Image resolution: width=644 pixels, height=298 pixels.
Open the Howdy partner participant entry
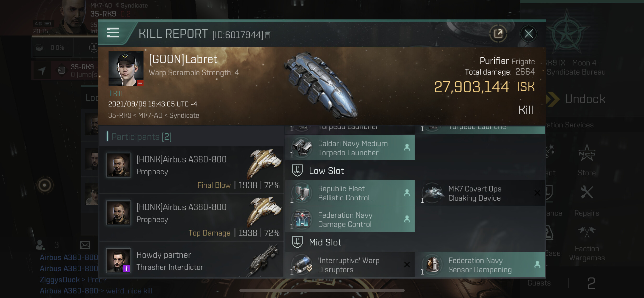[x=191, y=260]
